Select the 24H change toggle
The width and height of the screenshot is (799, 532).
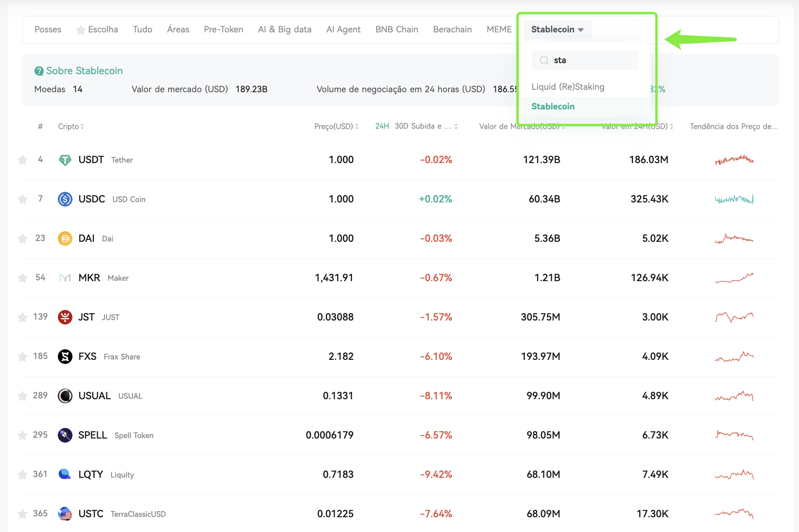[x=382, y=126]
